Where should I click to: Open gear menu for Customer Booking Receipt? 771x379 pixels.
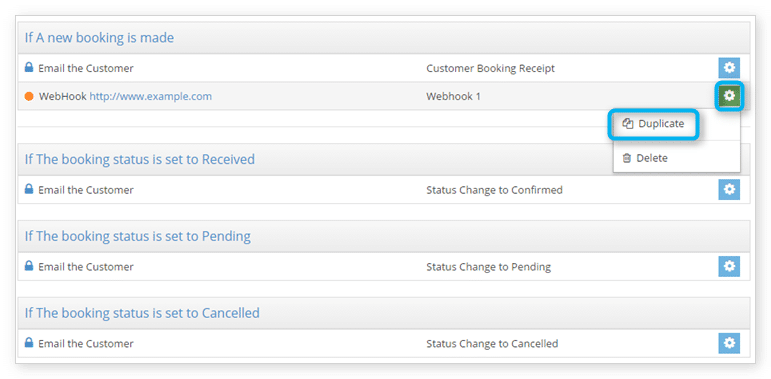729,68
